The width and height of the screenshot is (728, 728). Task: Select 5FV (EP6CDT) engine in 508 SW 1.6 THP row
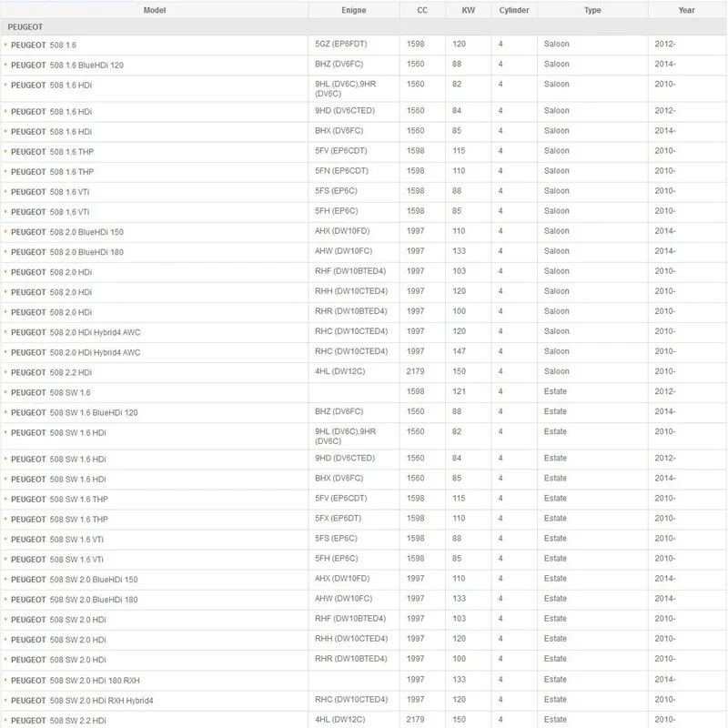(340, 498)
